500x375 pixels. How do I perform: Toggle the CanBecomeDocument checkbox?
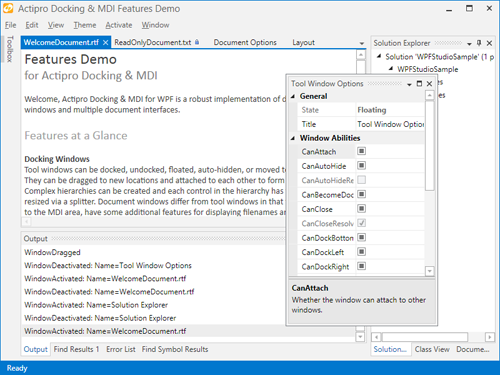(x=361, y=194)
